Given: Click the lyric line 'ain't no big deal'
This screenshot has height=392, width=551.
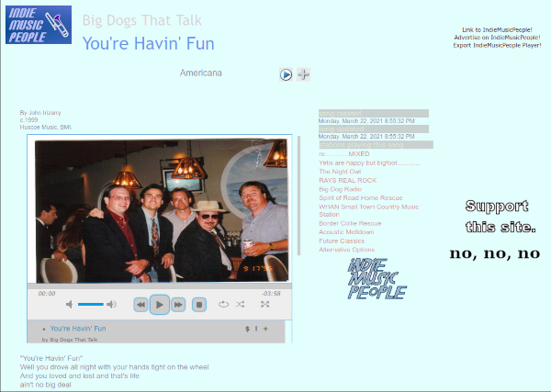Looking at the screenshot, I should click(x=46, y=385).
